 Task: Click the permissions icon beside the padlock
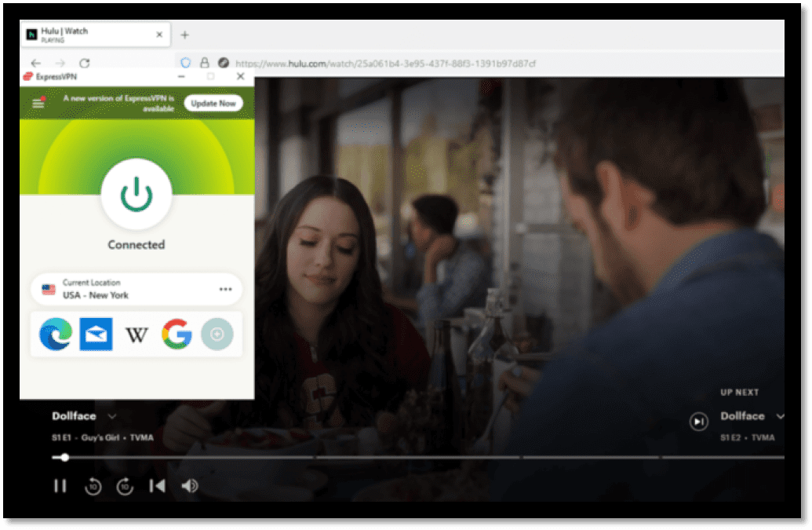(223, 63)
